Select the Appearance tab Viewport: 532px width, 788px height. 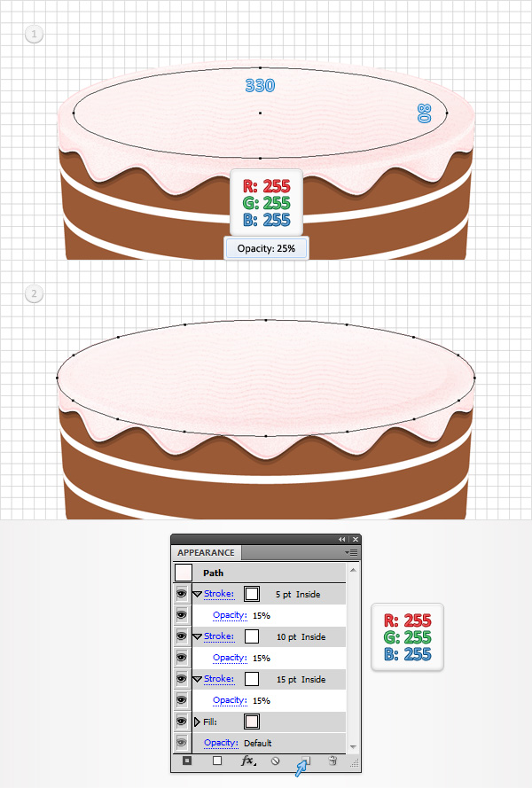(x=207, y=552)
